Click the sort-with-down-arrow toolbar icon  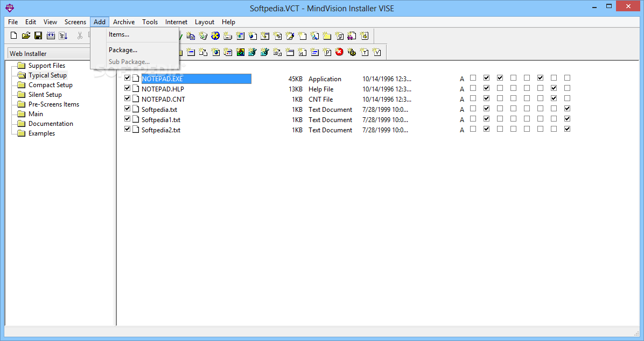click(x=63, y=35)
